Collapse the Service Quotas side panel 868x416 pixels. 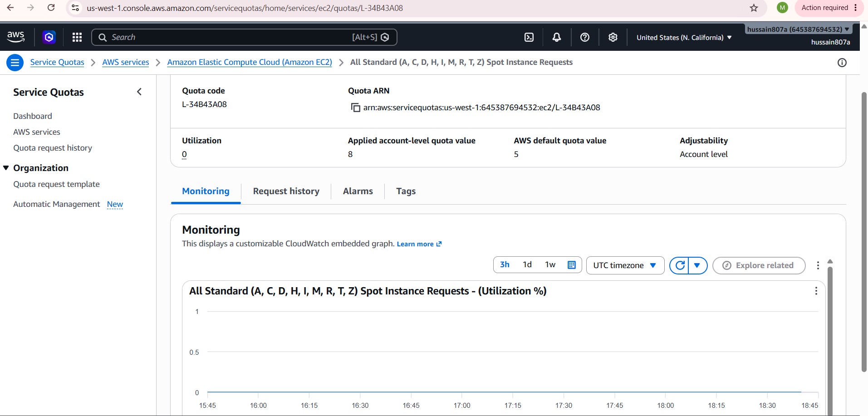click(139, 92)
